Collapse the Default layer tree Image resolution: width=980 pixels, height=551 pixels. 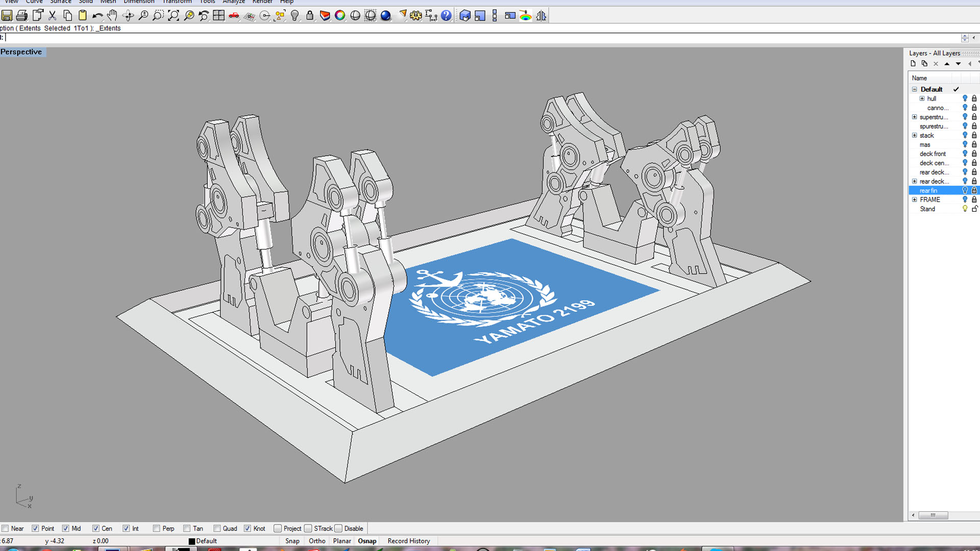point(915,89)
